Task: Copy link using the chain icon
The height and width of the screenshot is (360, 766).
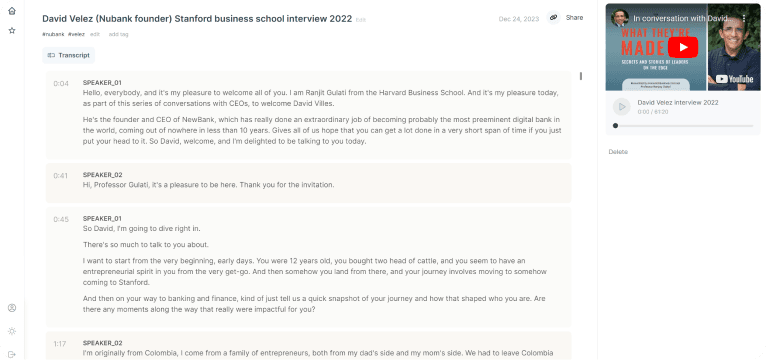Action: pos(553,18)
